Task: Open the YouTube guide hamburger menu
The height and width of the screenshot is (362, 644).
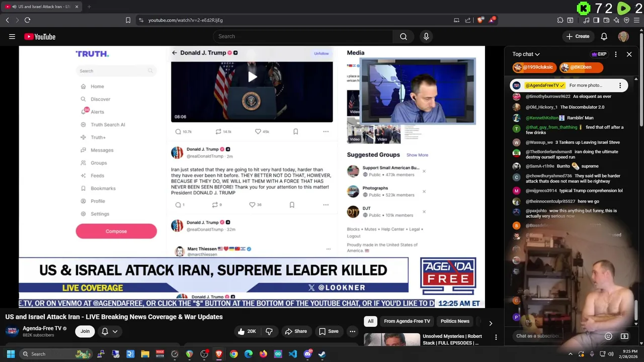Action: click(x=12, y=36)
